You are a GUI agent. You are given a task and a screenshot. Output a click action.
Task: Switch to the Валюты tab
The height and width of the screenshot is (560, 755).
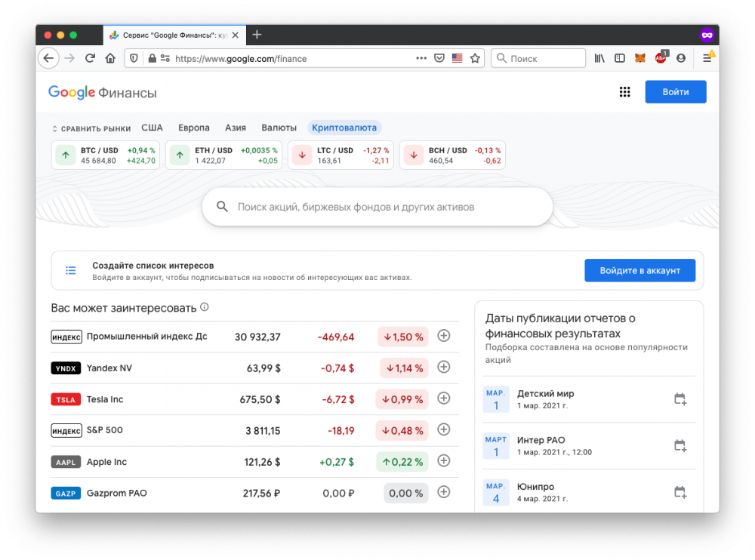pos(279,128)
